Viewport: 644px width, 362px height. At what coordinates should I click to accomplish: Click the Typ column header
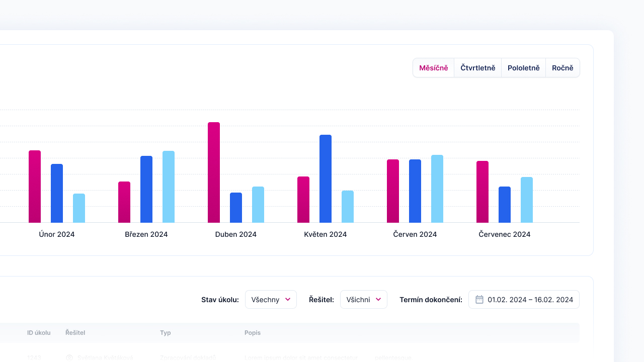tap(165, 332)
